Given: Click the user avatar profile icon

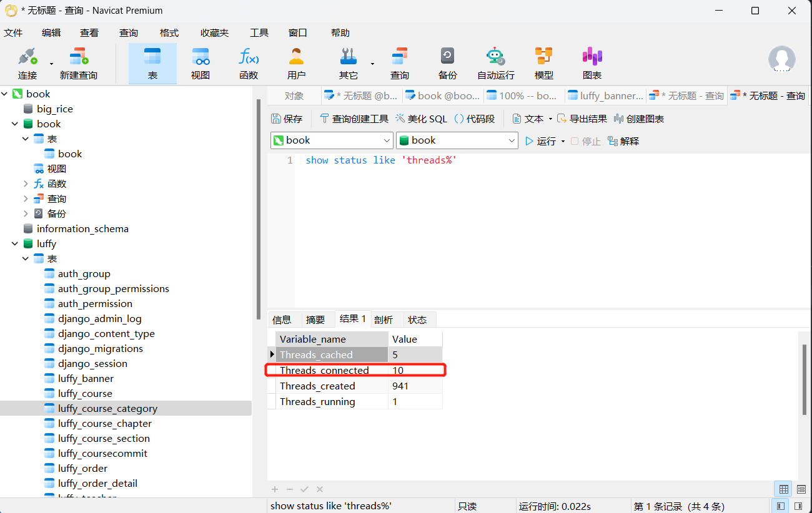Looking at the screenshot, I should (781, 59).
